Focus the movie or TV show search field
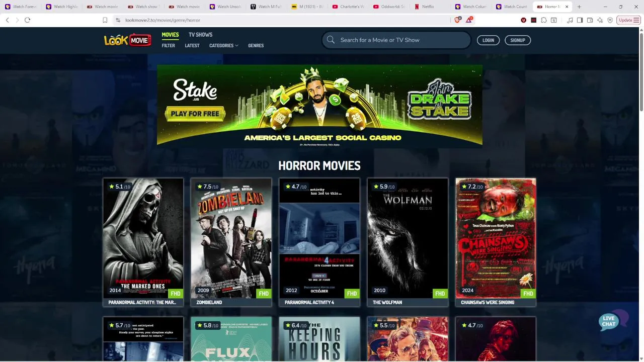Viewport: 644px width, 362px height. pyautogui.click(x=396, y=40)
